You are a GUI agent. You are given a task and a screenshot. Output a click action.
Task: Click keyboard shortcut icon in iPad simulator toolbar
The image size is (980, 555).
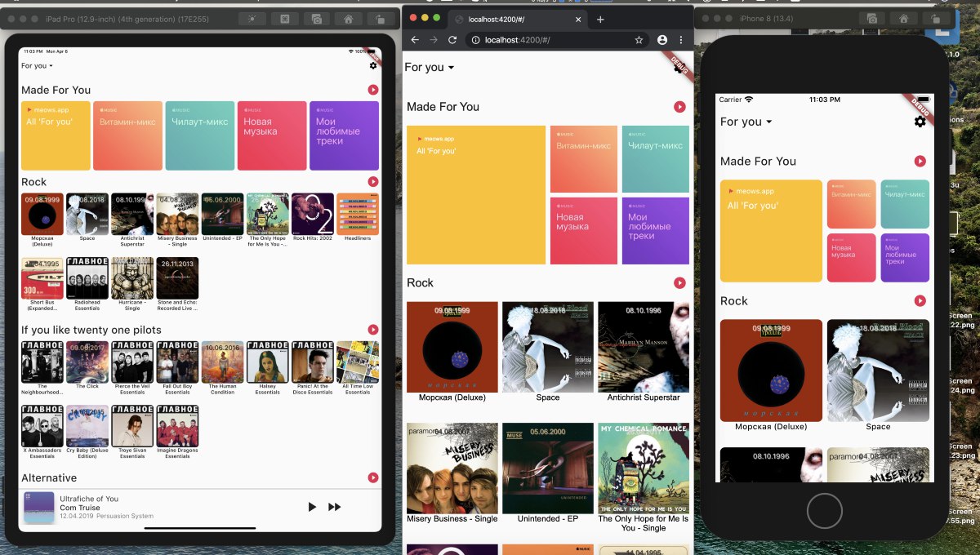coord(283,19)
